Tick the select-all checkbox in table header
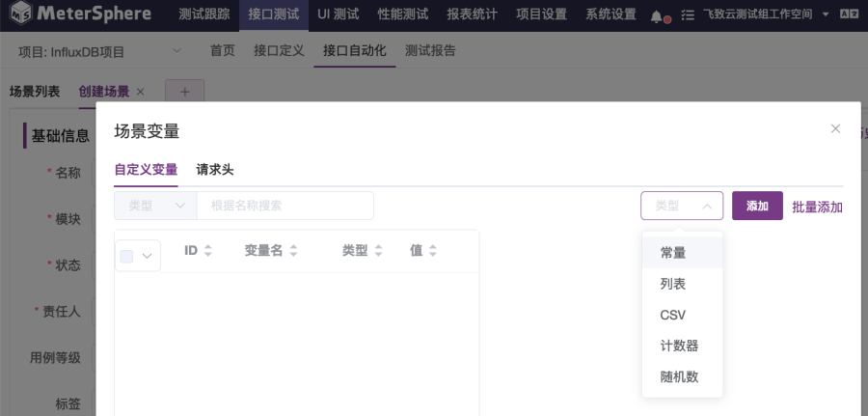 126,256
